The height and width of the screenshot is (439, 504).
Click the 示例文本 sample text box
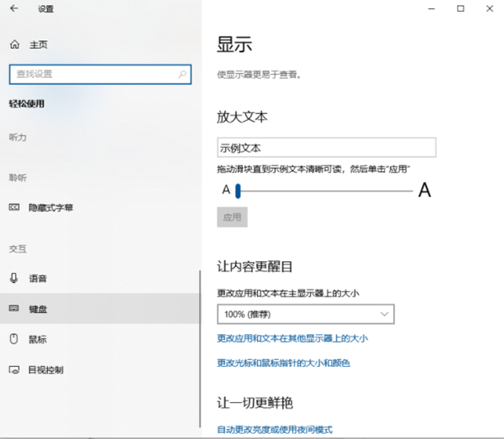[326, 148]
